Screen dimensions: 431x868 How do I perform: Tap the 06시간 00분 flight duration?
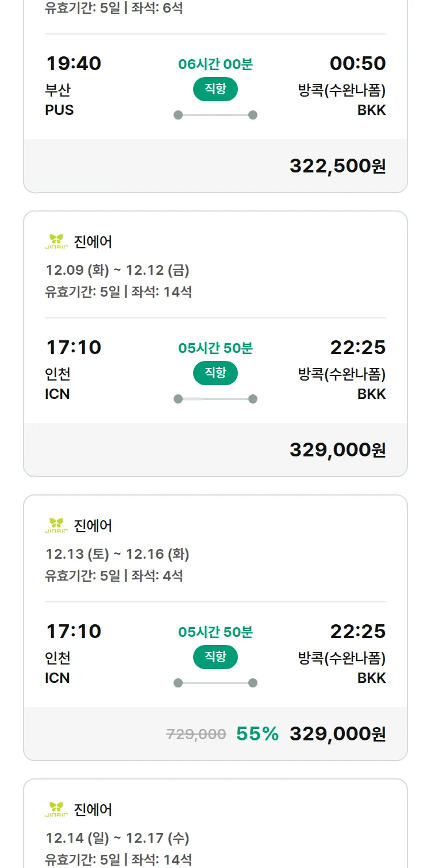215,64
